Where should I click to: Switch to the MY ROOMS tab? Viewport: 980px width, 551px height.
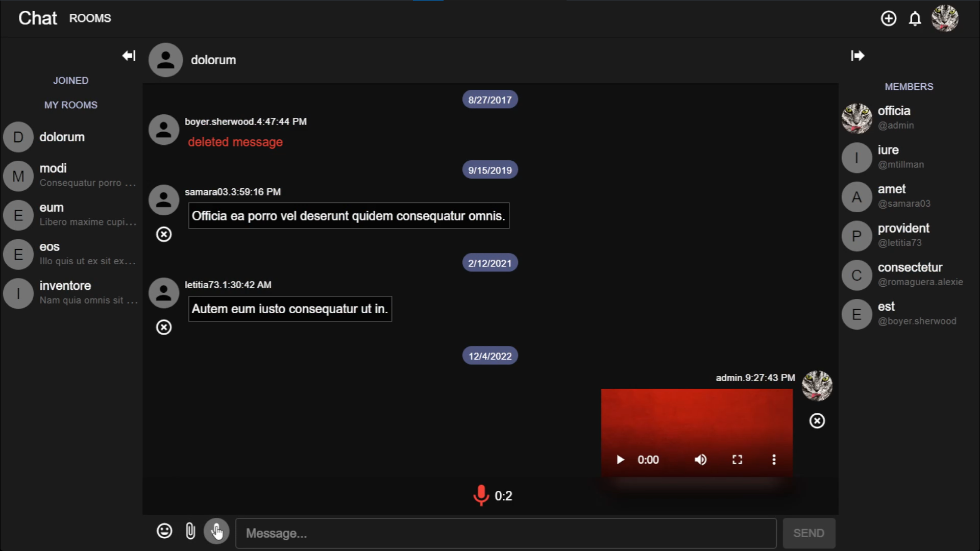[71, 105]
